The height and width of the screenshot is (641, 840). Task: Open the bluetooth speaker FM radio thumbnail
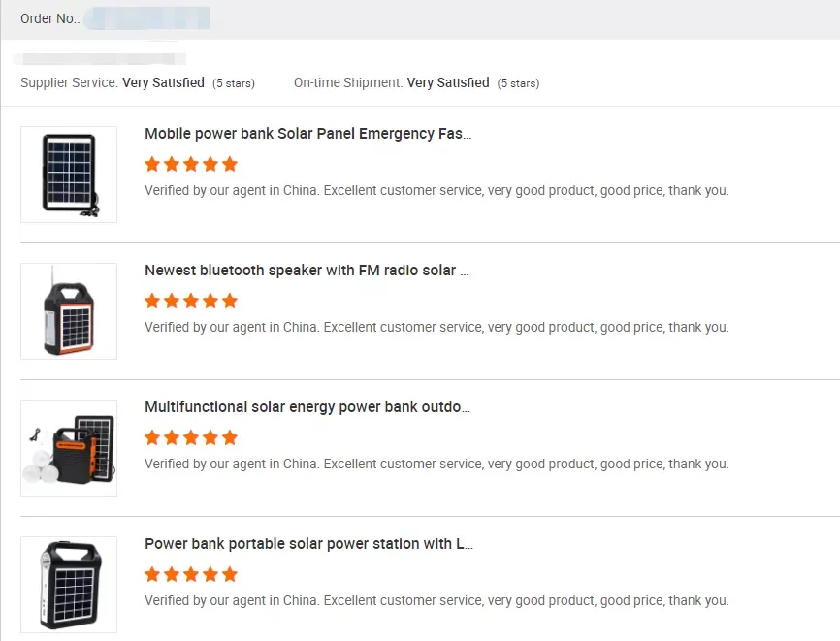tap(69, 311)
